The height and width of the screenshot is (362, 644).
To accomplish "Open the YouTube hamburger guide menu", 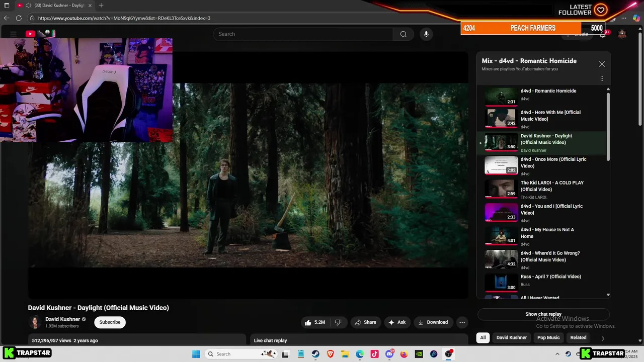I will (14, 34).
